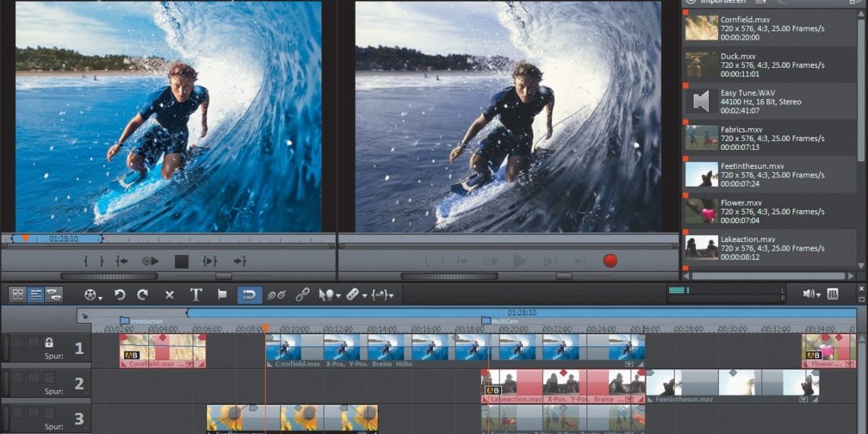The width and height of the screenshot is (868, 434).
Task: Open the razor cut tool dropdown
Action: (x=356, y=295)
